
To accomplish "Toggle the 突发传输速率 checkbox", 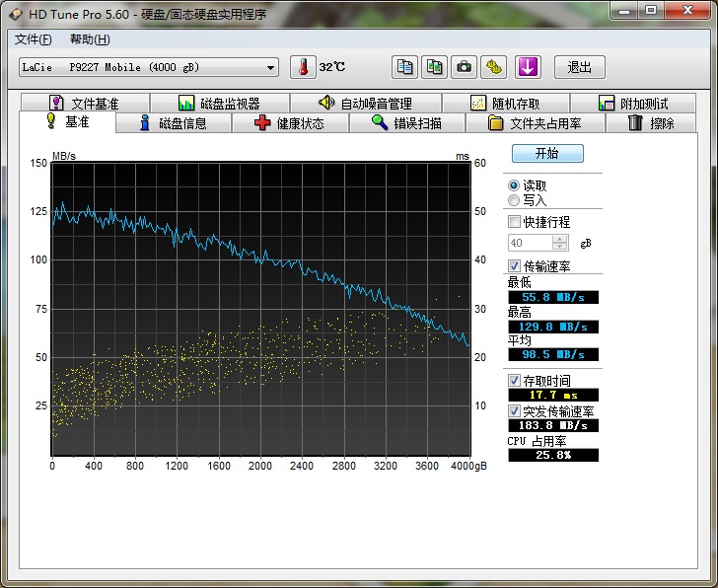I will coord(514,410).
